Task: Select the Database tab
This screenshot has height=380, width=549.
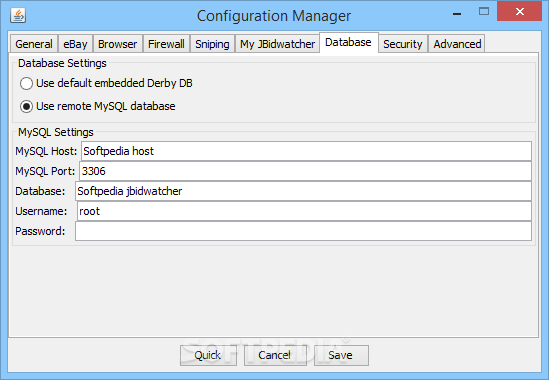Action: (348, 42)
